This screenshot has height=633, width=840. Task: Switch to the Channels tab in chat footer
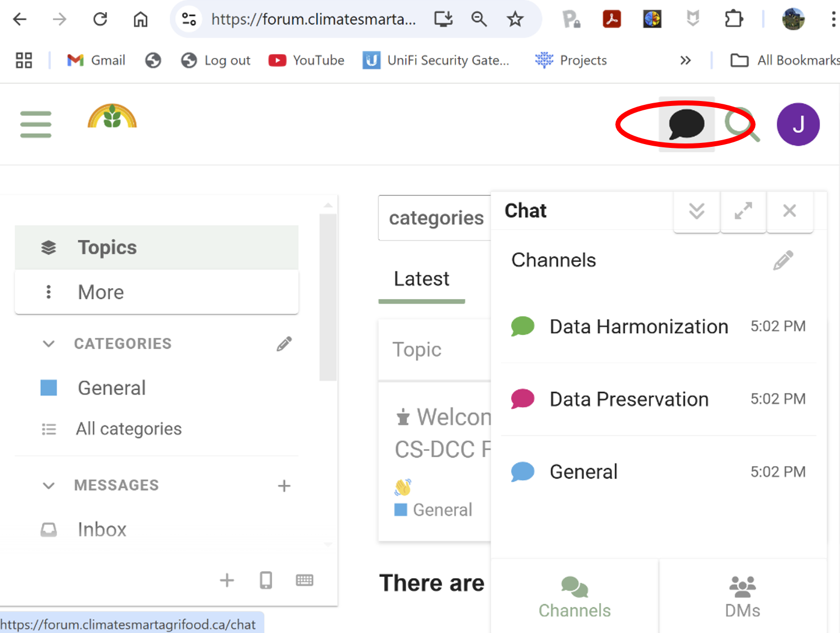[x=575, y=597]
